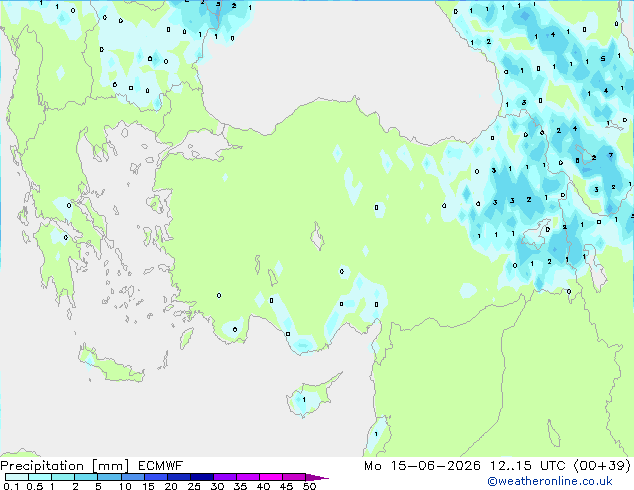Screen dimensions: 634x490
Task: Pick the 40–45 mm magenta swatch
Action: tap(271, 477)
